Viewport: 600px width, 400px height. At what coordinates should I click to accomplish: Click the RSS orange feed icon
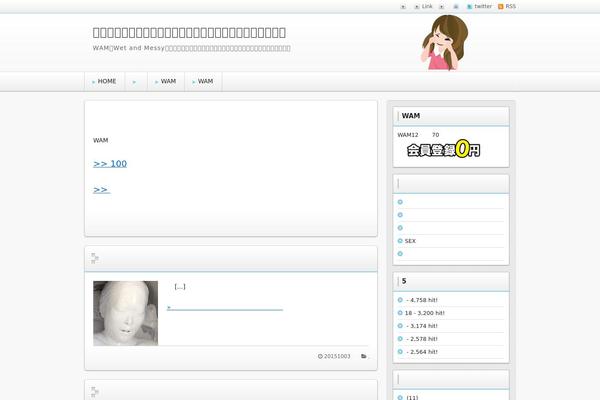pos(501,7)
